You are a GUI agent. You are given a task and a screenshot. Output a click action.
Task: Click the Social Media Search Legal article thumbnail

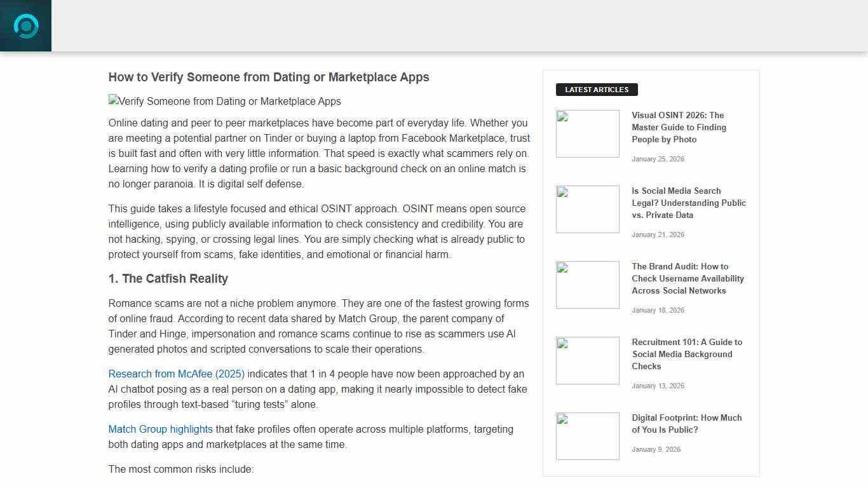(587, 209)
